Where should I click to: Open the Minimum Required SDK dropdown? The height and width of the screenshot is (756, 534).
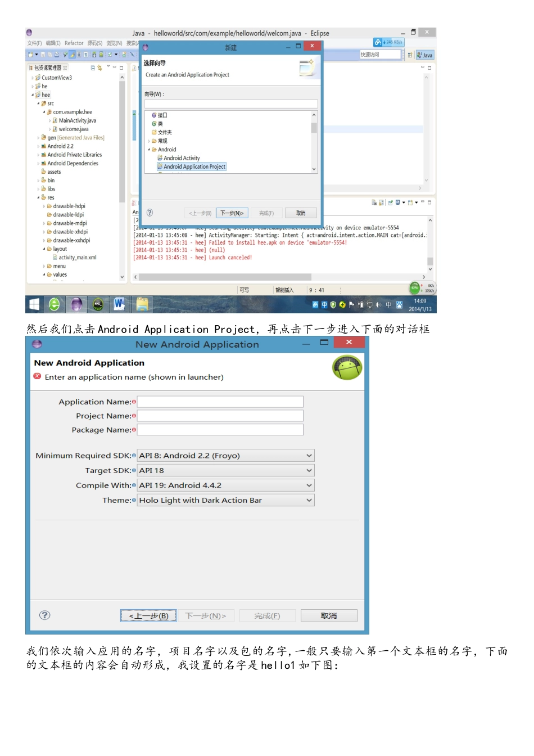(226, 456)
